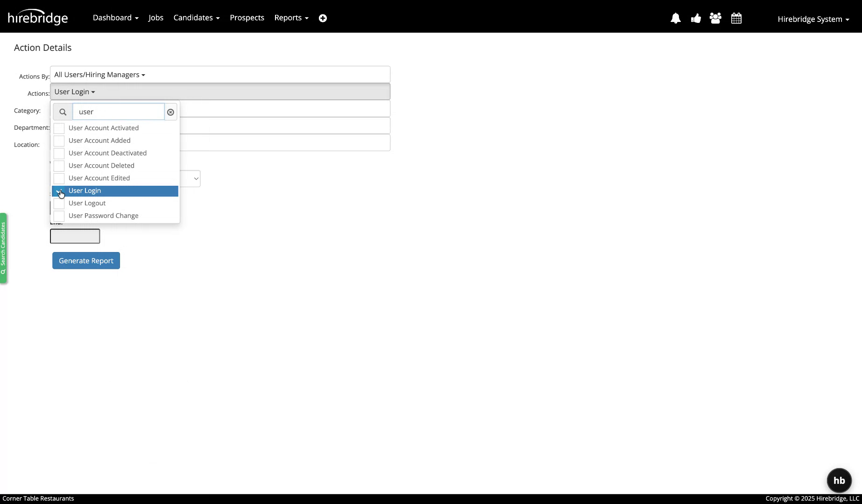Check User Password Change
The width and height of the screenshot is (862, 504).
coord(59,216)
